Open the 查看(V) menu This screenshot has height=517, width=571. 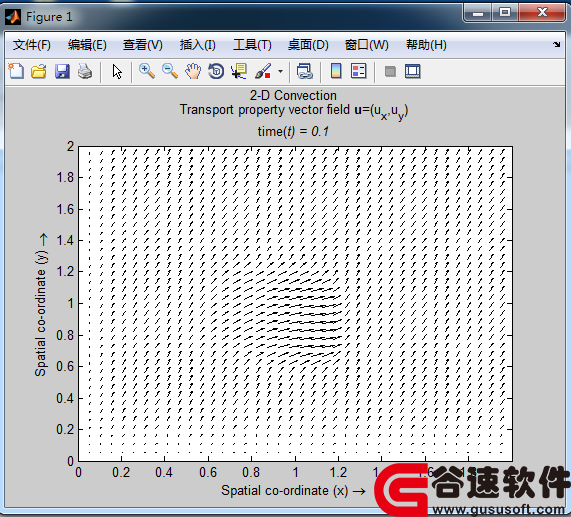pos(143,45)
